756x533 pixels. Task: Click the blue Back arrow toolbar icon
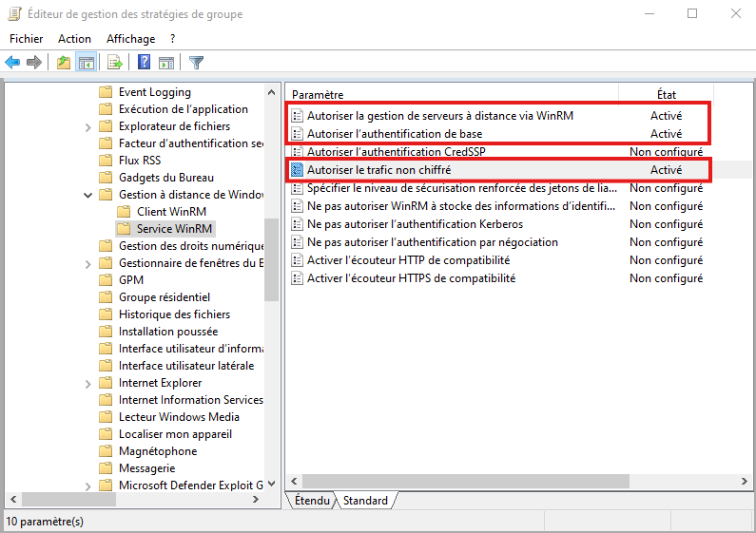[x=12, y=63]
